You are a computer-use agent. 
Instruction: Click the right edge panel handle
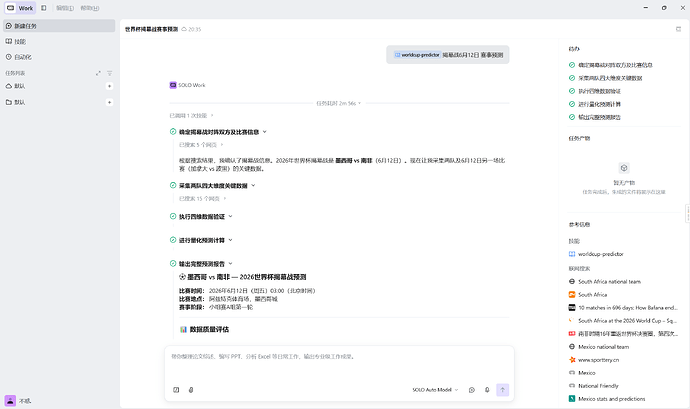pyautogui.click(x=687, y=213)
